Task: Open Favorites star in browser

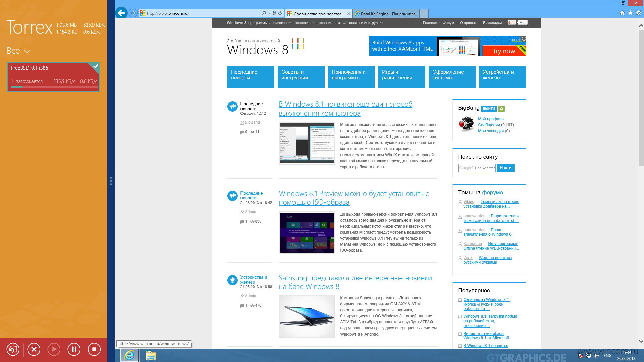Action: (630, 13)
